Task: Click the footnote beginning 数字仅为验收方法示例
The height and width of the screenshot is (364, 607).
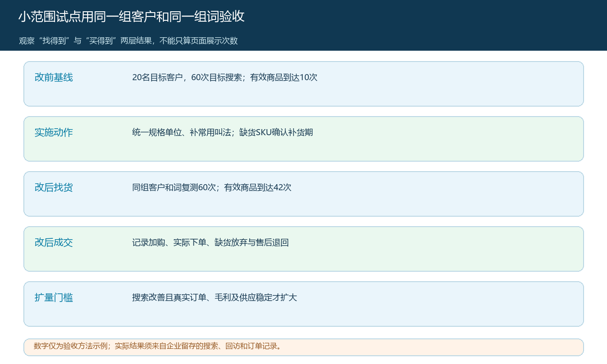Action: pos(158,346)
